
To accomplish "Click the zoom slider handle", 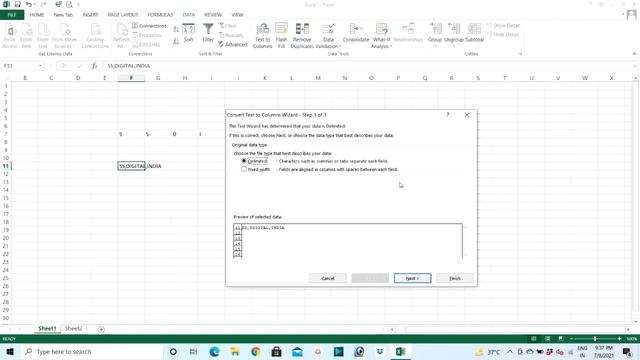I will (595, 339).
